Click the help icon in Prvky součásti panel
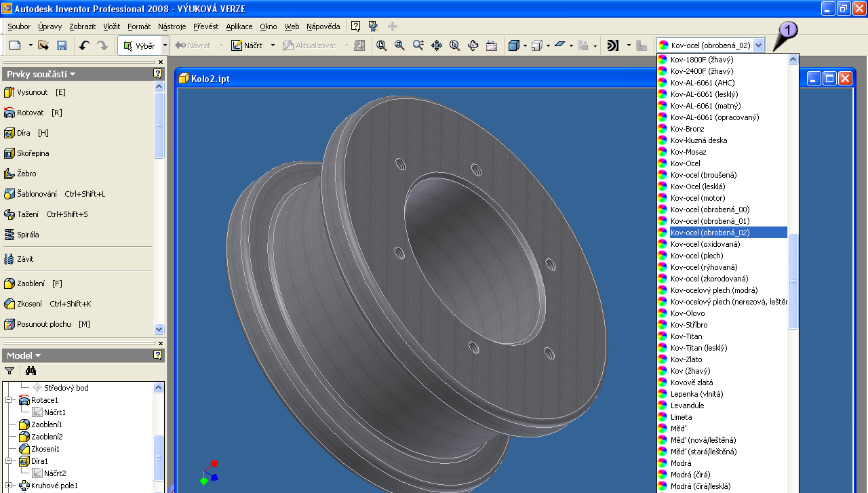 [158, 73]
